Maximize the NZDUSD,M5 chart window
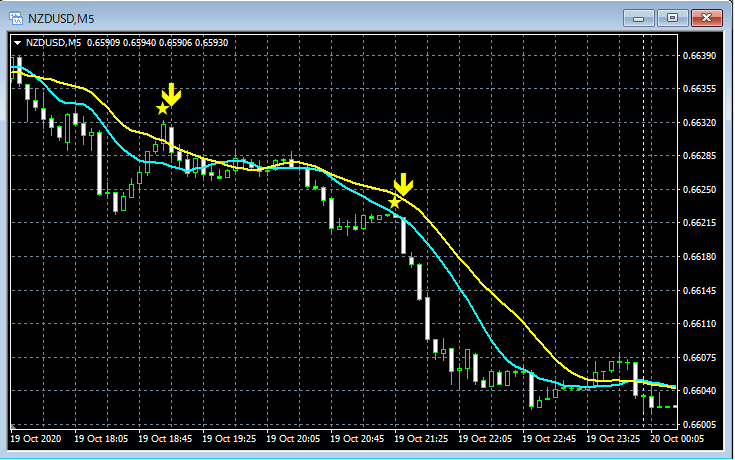The height and width of the screenshot is (460, 735). (x=672, y=18)
